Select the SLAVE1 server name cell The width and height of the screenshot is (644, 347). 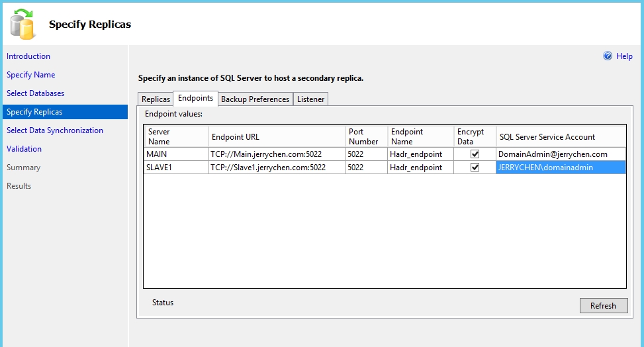tap(176, 168)
